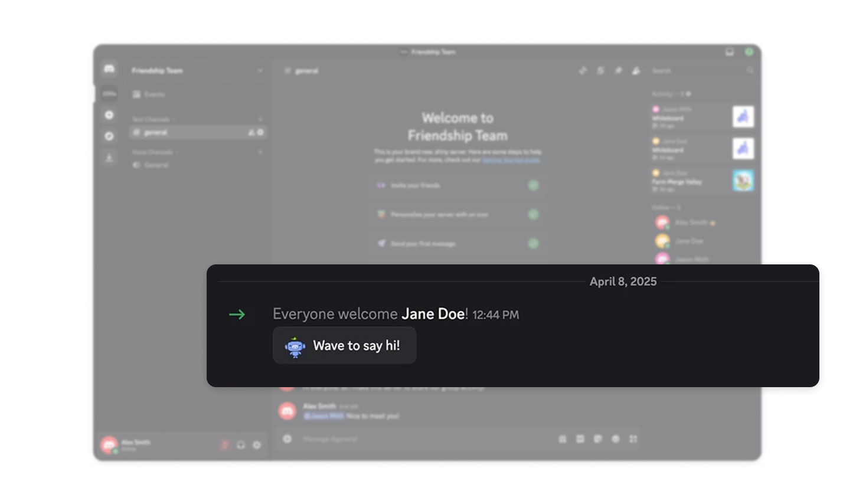Toggle notification settings bell in channel header
The width and height of the screenshot is (856, 504).
[x=600, y=71]
